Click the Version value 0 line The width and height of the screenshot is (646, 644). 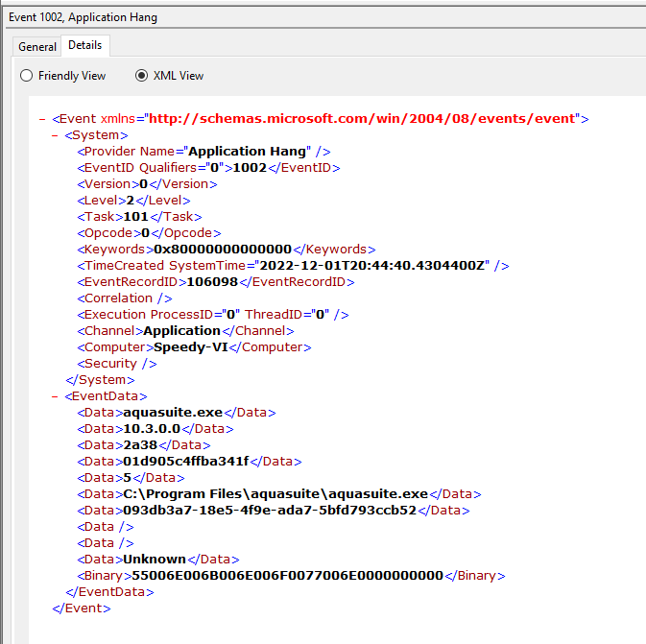point(147,183)
